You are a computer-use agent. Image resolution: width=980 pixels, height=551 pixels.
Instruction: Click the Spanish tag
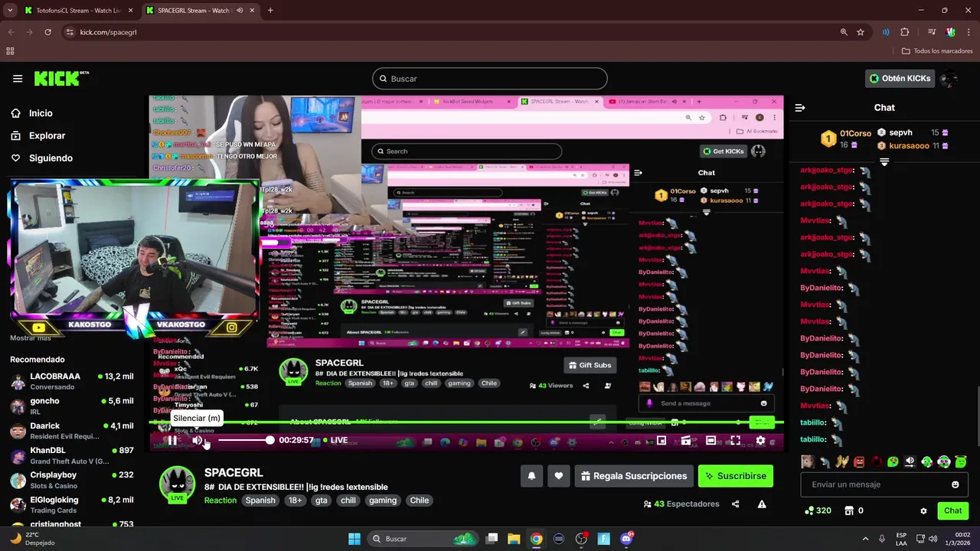[260, 500]
